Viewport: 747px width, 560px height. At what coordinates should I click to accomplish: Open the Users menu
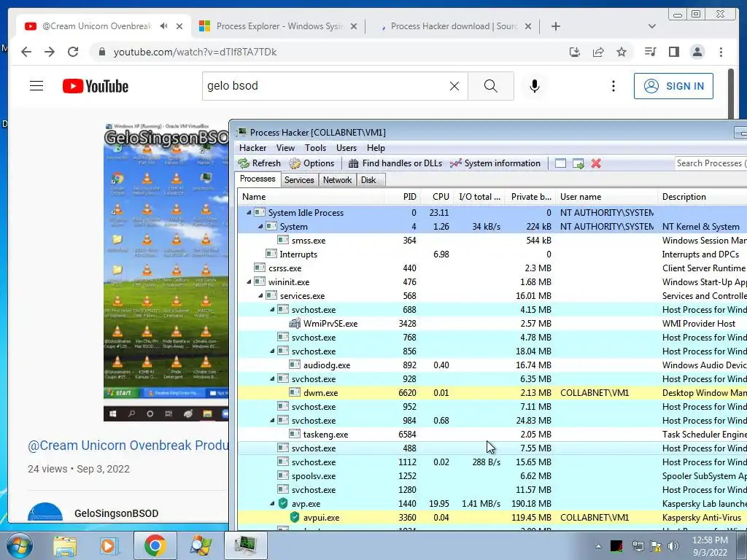point(347,147)
